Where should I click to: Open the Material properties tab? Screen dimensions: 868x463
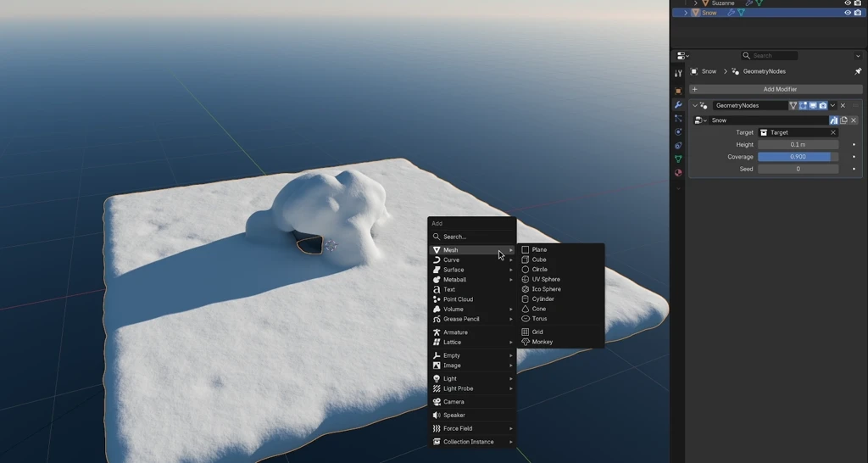coord(678,173)
